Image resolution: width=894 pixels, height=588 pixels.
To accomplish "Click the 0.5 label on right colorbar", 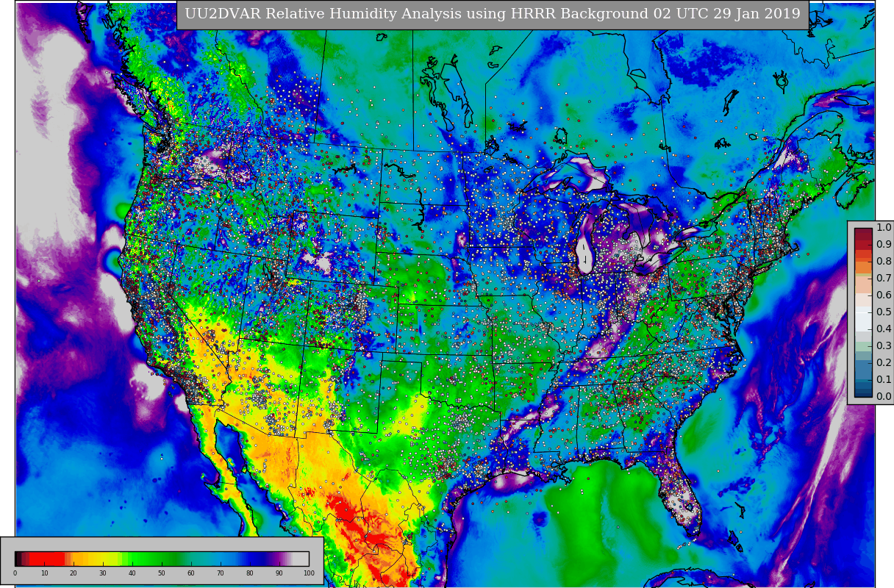I will click(x=884, y=312).
